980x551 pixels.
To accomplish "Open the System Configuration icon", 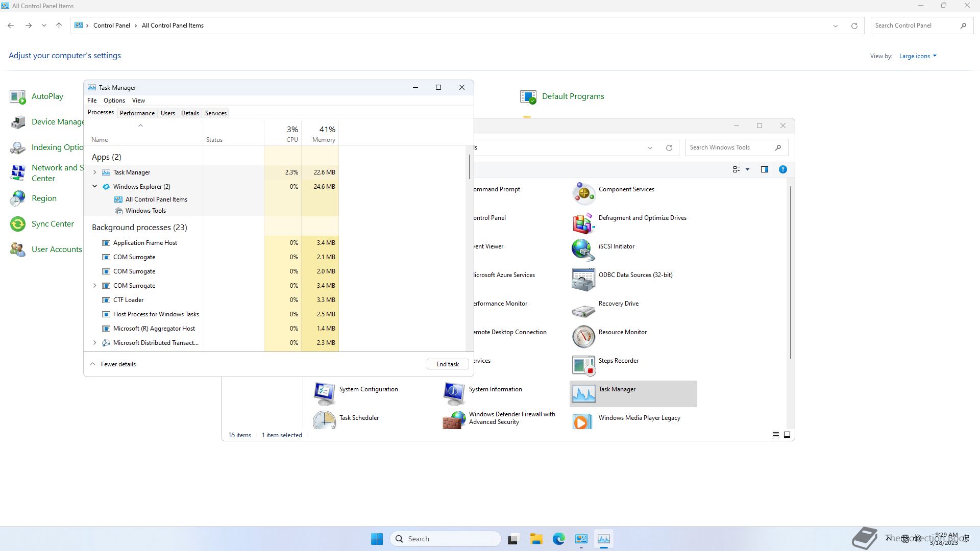I will point(324,394).
